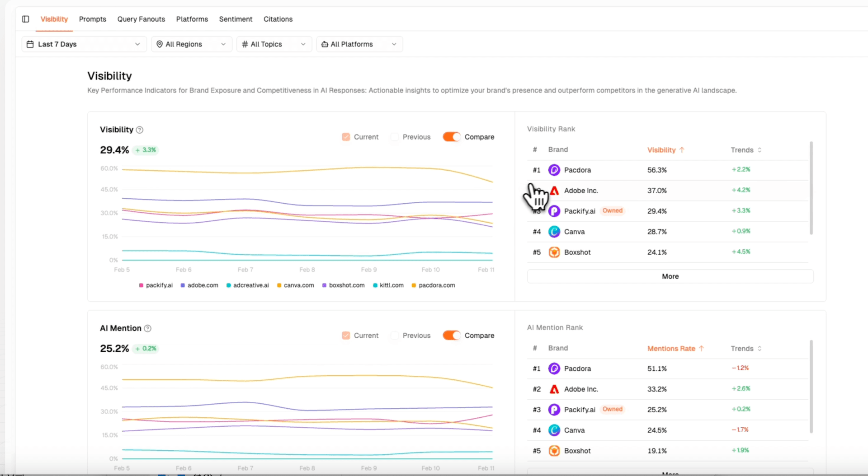Open the Sentiment tab
The width and height of the screenshot is (868, 476).
(x=236, y=19)
